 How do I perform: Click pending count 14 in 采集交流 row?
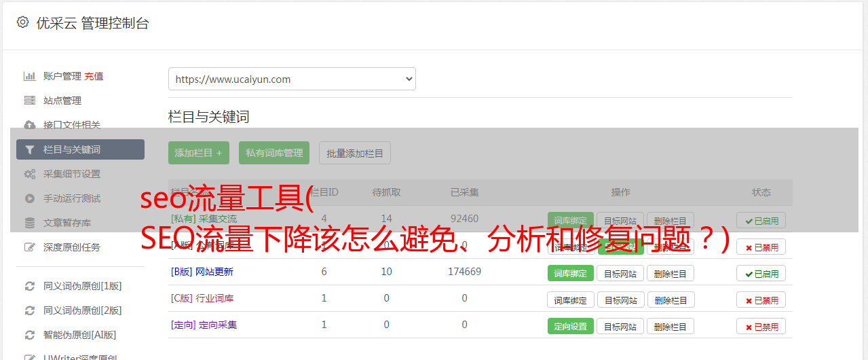[387, 219]
